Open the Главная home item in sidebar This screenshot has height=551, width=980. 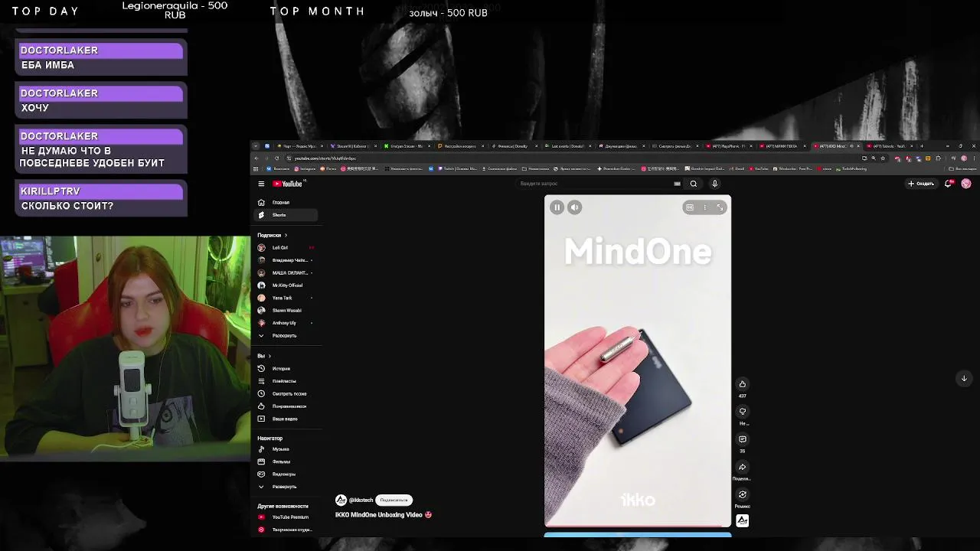285,203
